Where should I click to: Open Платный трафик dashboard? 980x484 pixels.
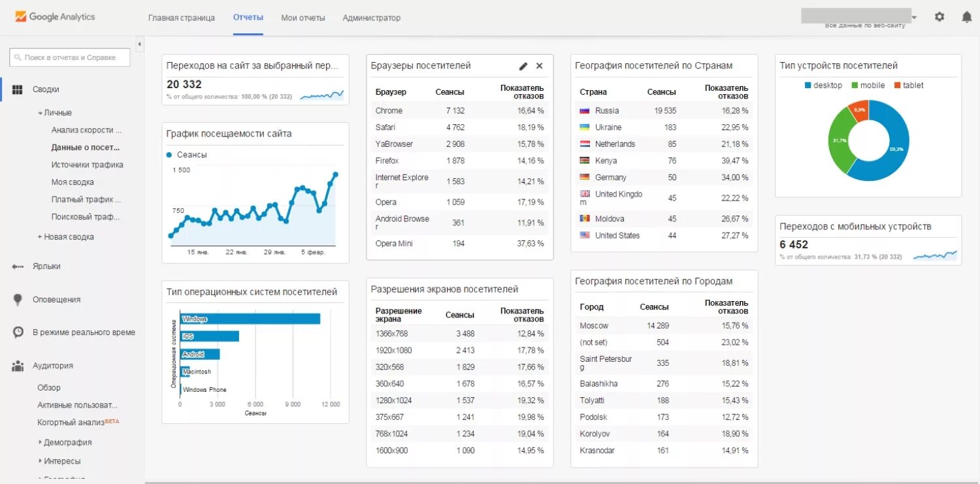86,200
